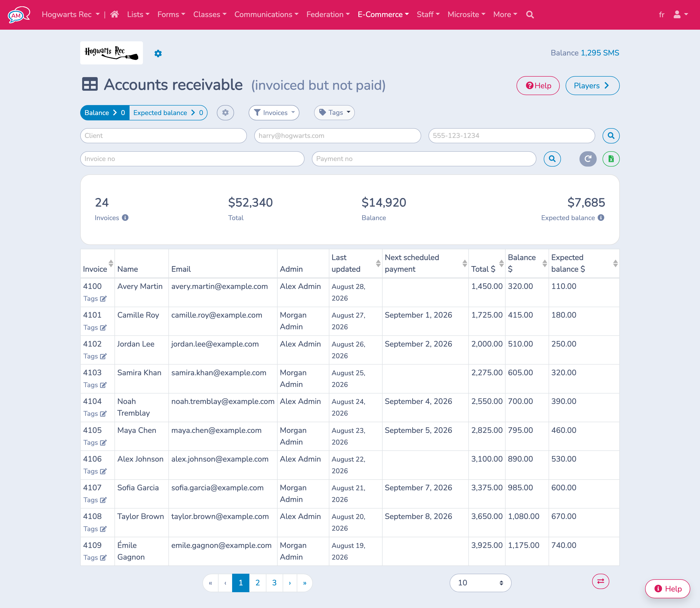Open the Tags filter dropdown

point(334,113)
